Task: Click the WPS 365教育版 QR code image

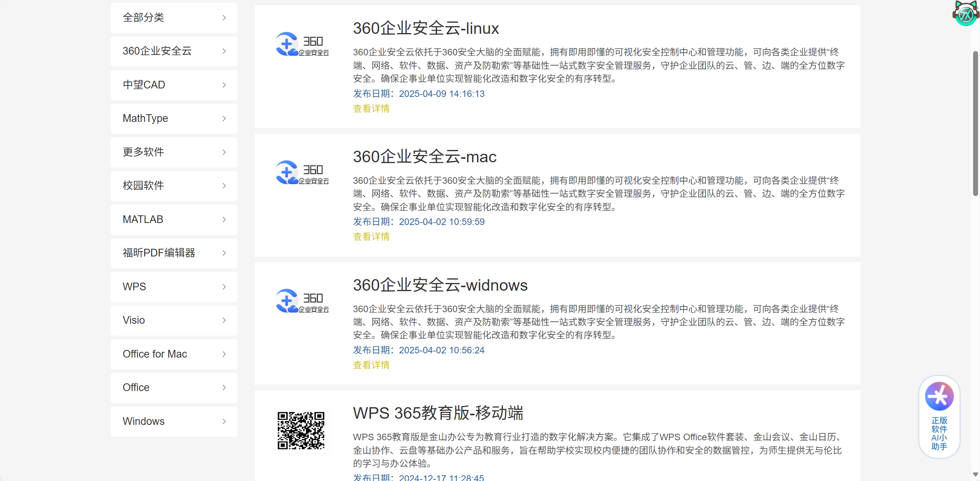Action: (x=301, y=430)
